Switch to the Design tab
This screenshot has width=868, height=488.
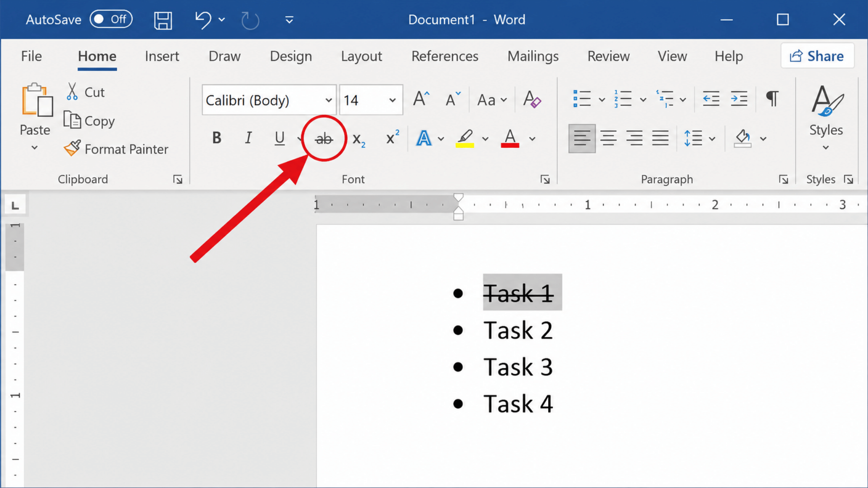pyautogui.click(x=291, y=56)
